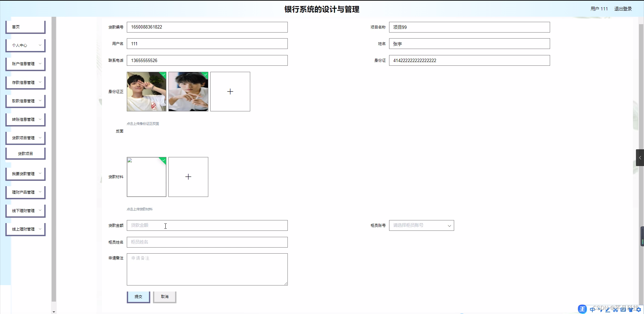The width and height of the screenshot is (644, 314).
Task: Click the plus icon to upload loan materials
Action: coord(188,177)
